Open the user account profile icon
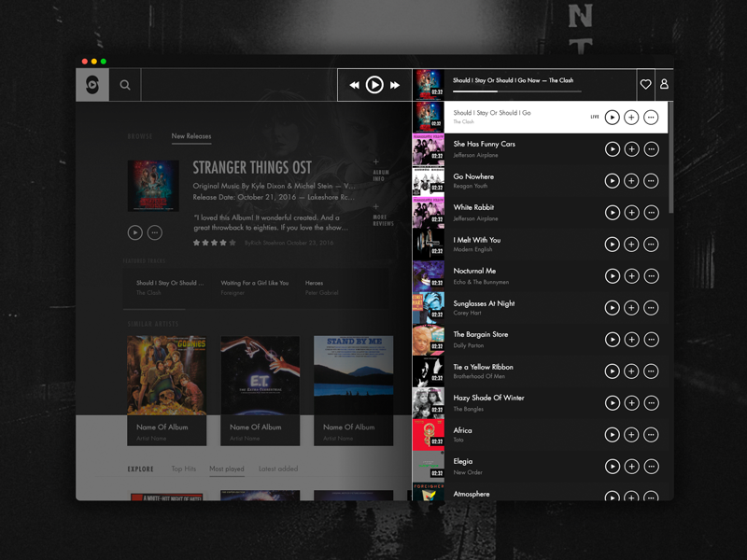 point(664,84)
